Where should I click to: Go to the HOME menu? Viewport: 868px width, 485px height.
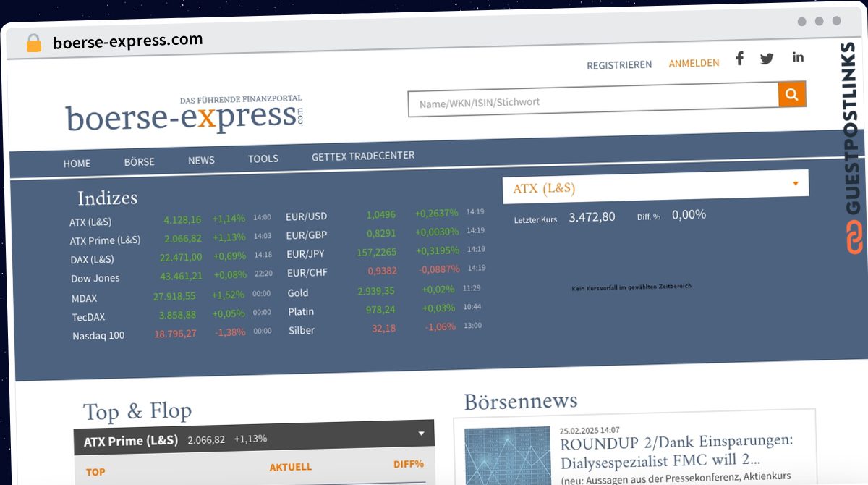click(77, 164)
